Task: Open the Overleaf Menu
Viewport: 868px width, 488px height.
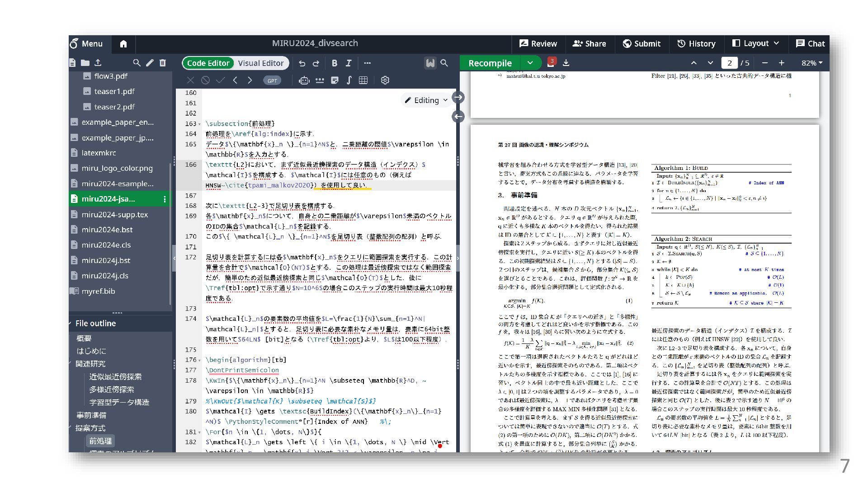Action: (86, 44)
